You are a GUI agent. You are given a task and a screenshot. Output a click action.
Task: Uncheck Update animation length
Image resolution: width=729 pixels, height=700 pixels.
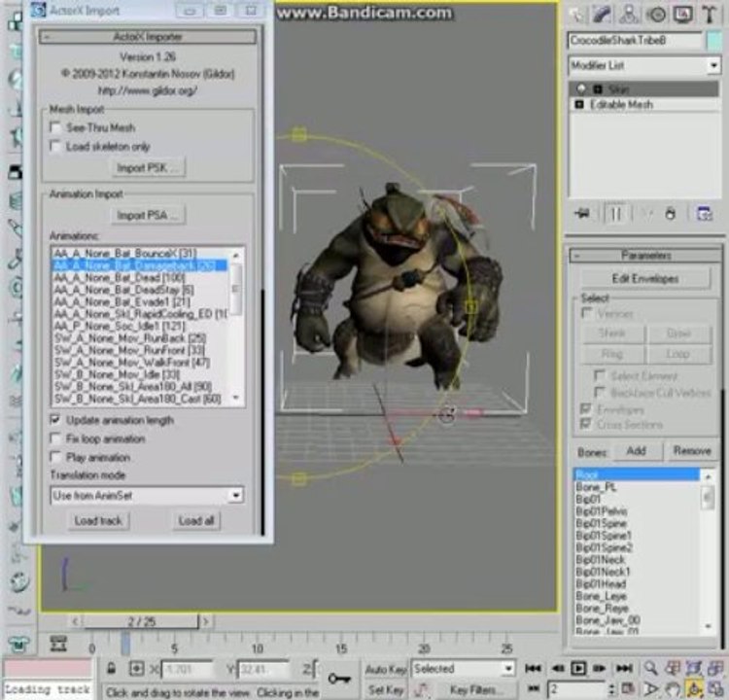coord(55,420)
